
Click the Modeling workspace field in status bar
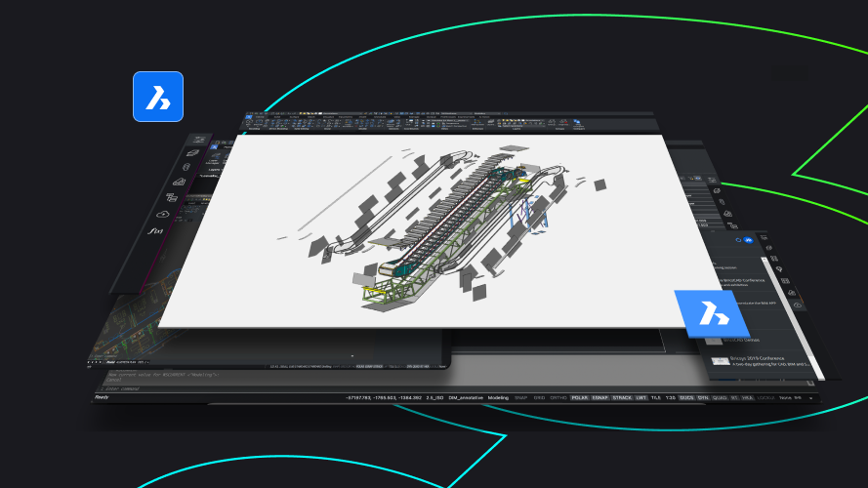[498, 398]
